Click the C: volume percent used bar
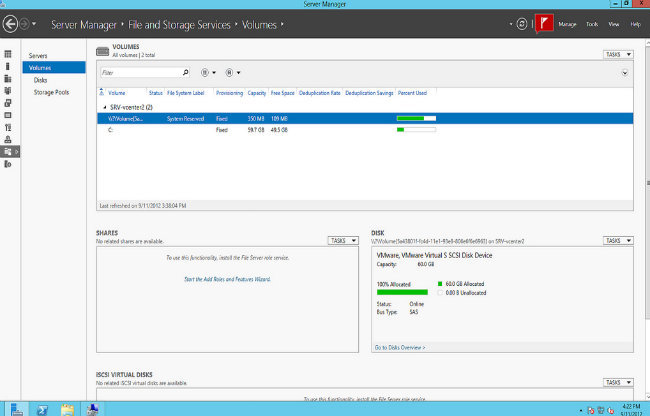 click(x=416, y=130)
